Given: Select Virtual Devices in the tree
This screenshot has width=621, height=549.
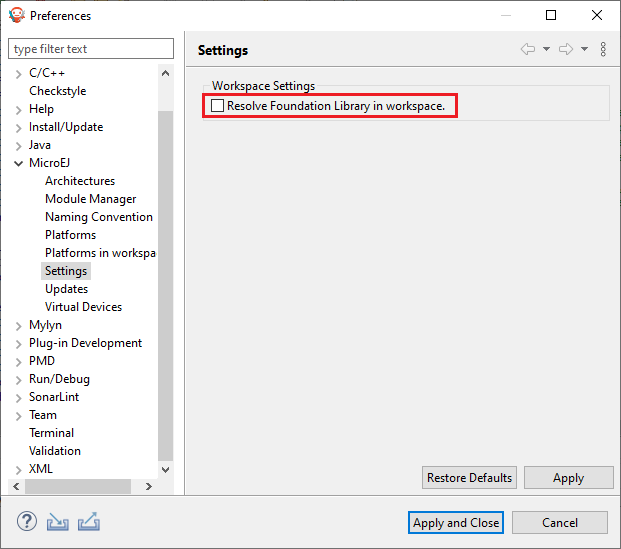Looking at the screenshot, I should click(x=83, y=307).
